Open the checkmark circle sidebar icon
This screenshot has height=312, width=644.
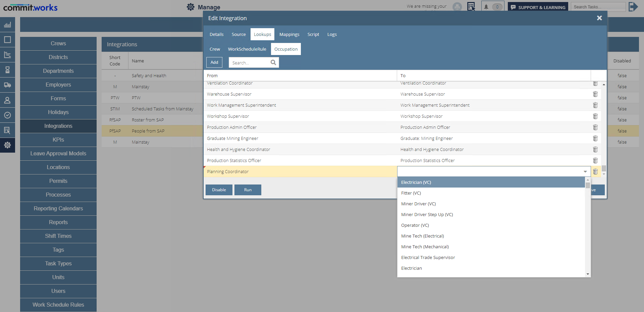pos(7,115)
